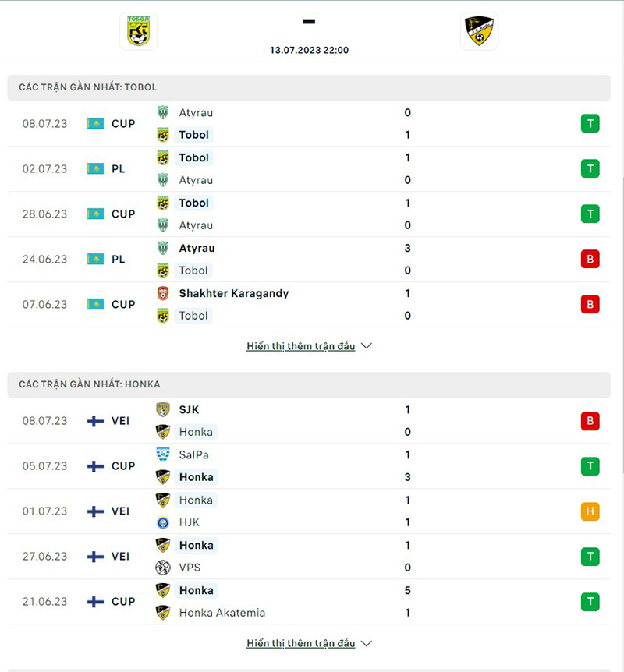This screenshot has height=672, width=624.
Task: Expand the chevron below the Honka match list
Action: 366,643
